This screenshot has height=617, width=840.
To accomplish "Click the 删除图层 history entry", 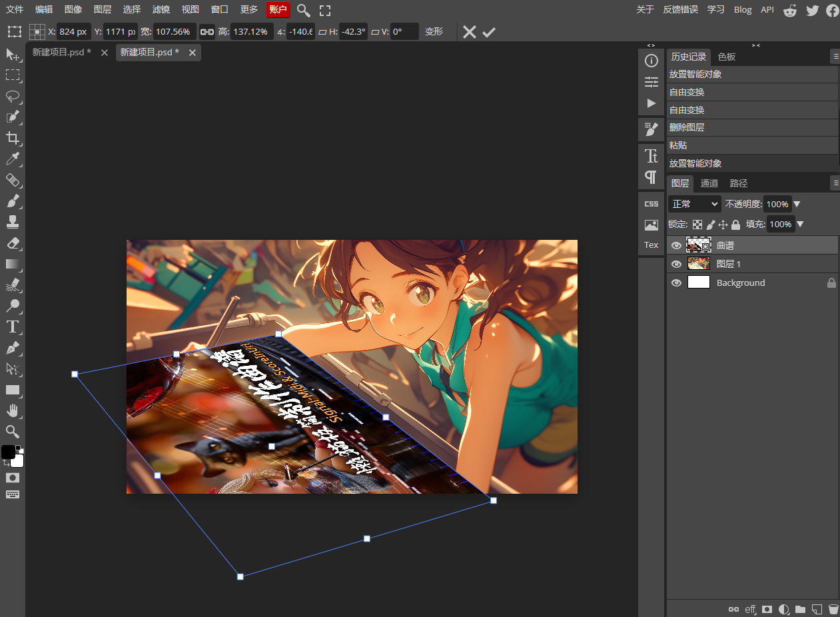I will [x=752, y=127].
